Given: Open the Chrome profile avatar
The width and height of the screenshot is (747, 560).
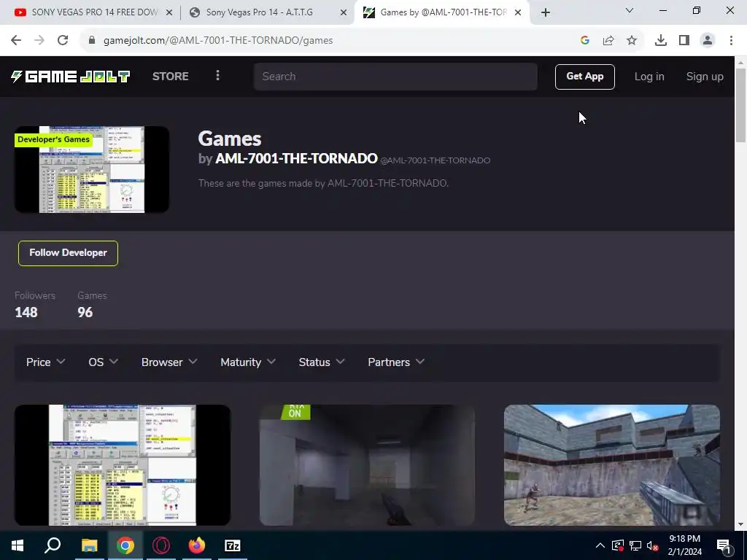Looking at the screenshot, I should [708, 40].
